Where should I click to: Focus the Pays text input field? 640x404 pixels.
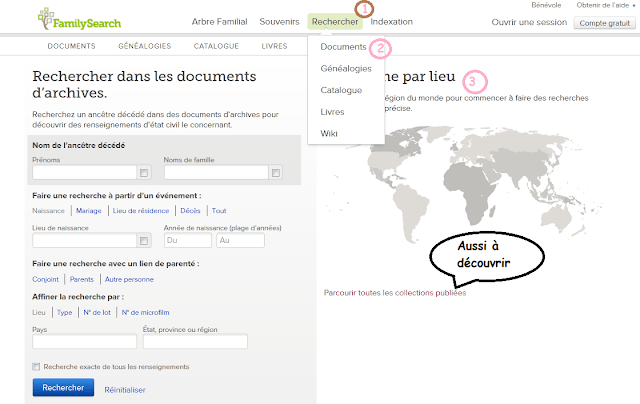point(83,342)
